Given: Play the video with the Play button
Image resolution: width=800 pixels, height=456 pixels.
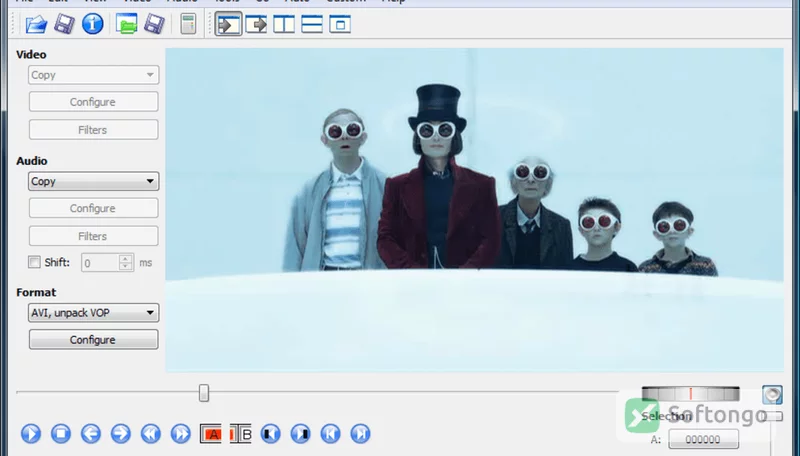Looking at the screenshot, I should pyautogui.click(x=31, y=434).
